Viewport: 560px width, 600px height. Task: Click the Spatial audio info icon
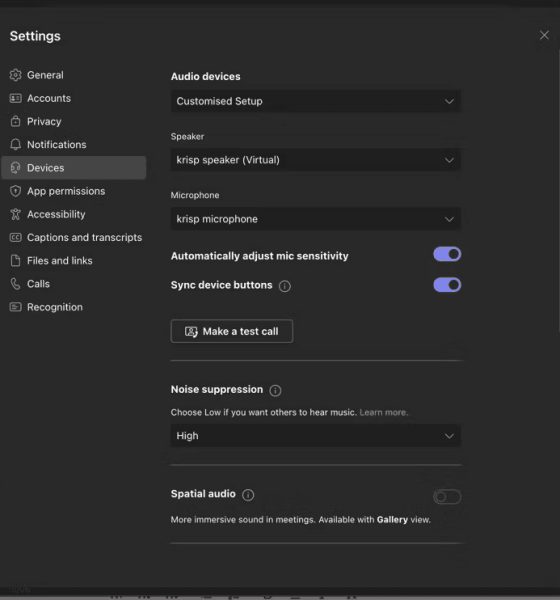pos(248,495)
